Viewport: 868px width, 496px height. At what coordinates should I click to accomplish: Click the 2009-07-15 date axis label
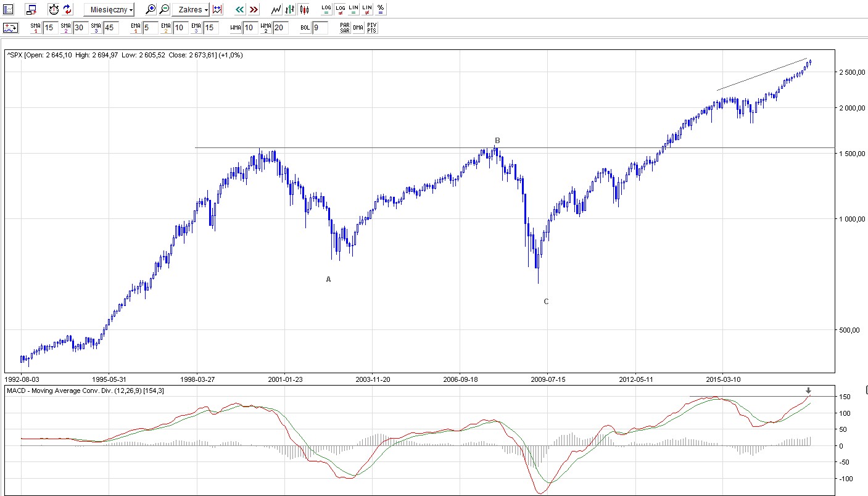coord(548,379)
